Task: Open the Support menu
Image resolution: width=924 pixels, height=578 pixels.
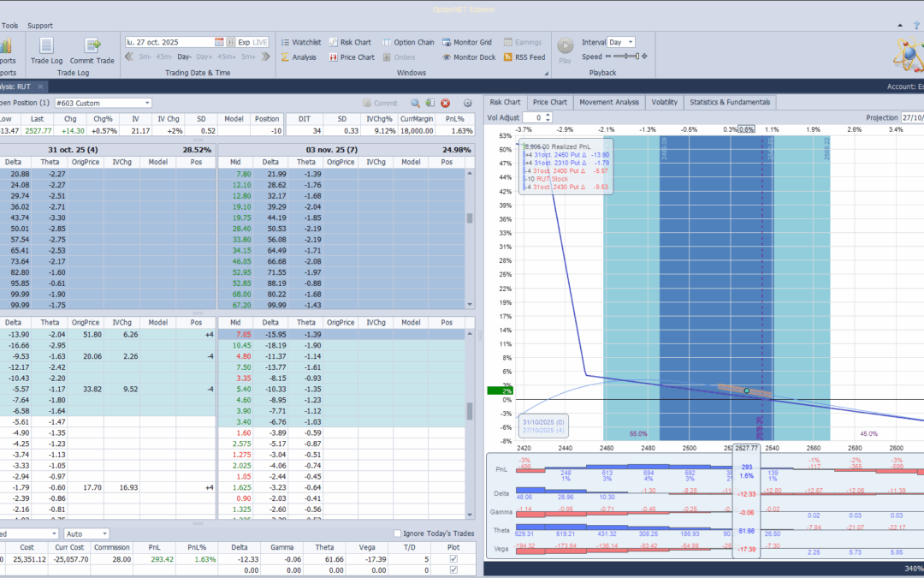Action: tap(39, 26)
